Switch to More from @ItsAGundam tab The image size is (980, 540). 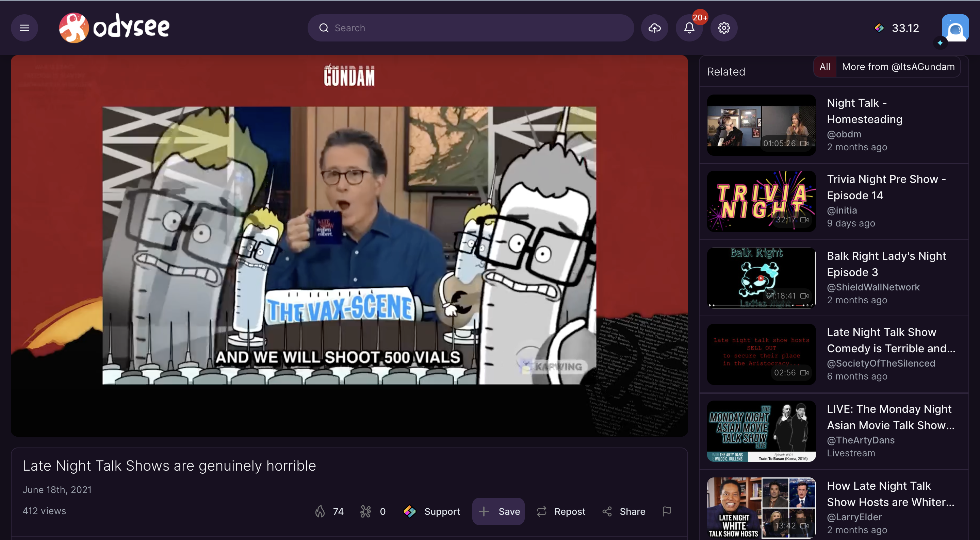pyautogui.click(x=898, y=67)
